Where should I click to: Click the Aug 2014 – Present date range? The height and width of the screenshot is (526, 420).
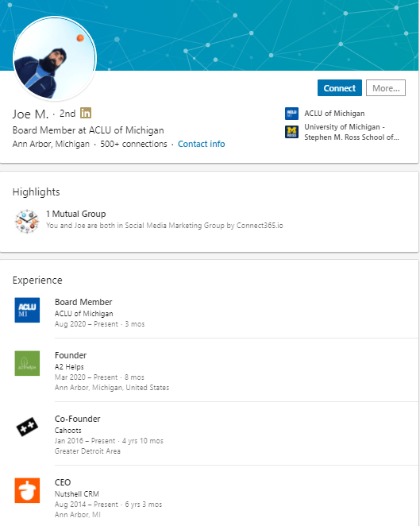tap(87, 505)
